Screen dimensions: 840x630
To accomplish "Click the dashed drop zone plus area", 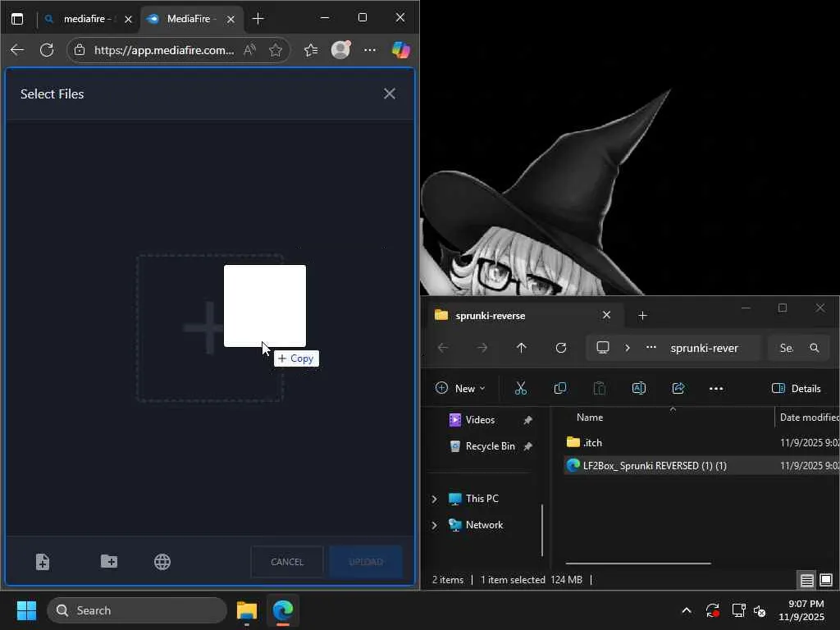I will pyautogui.click(x=209, y=328).
